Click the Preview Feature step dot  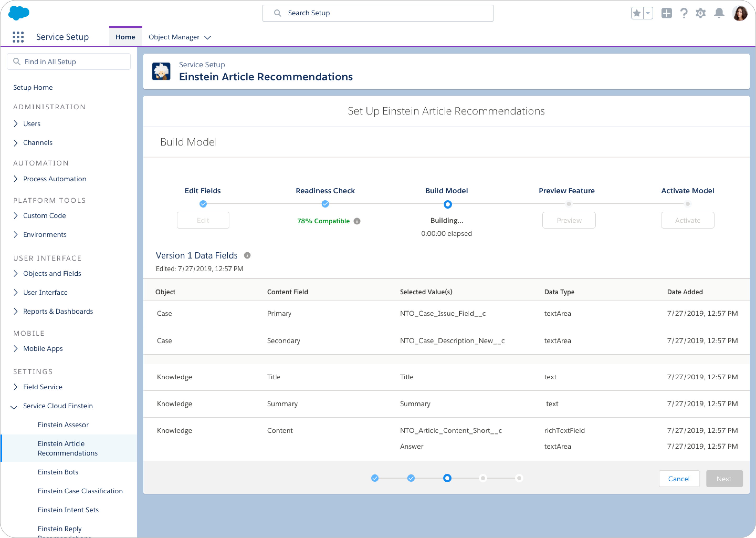click(569, 204)
